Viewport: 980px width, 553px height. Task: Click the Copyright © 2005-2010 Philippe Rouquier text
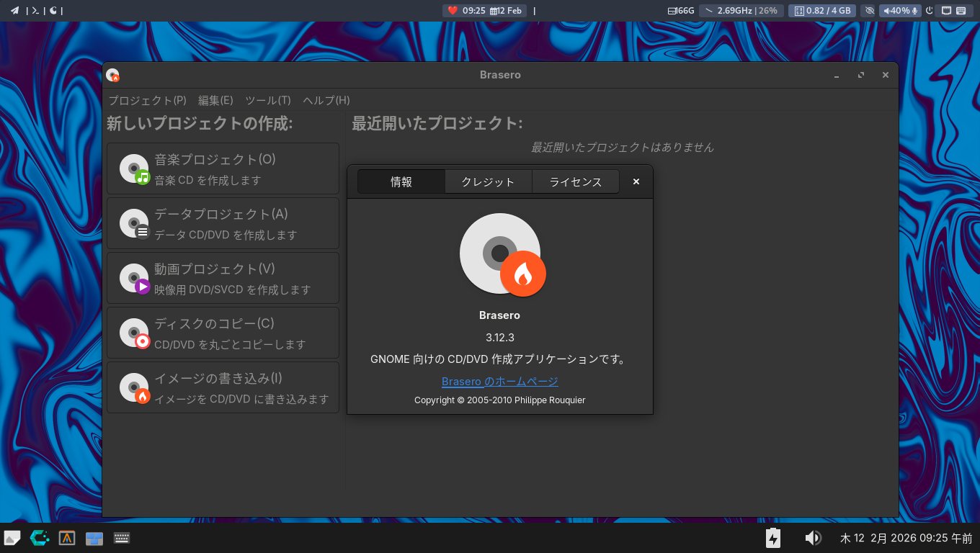(x=500, y=400)
